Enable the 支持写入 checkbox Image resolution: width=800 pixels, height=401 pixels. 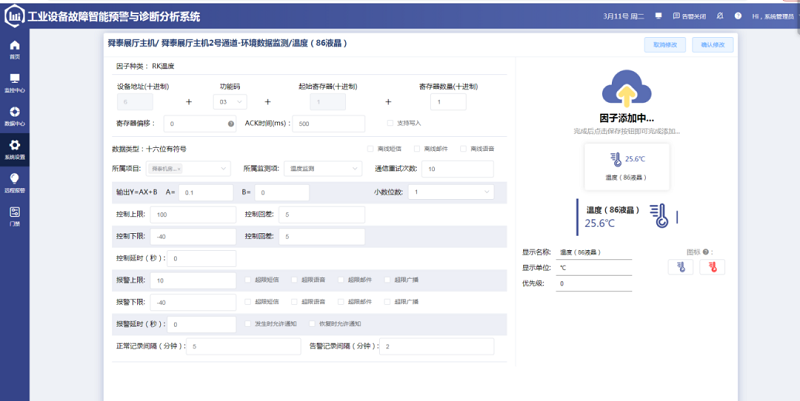point(390,124)
